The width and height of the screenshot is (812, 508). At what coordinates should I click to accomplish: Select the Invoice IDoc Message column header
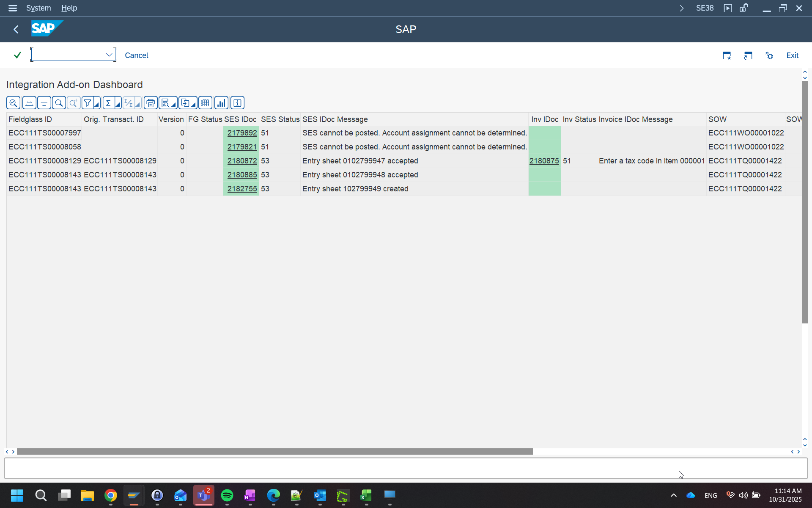click(x=651, y=119)
